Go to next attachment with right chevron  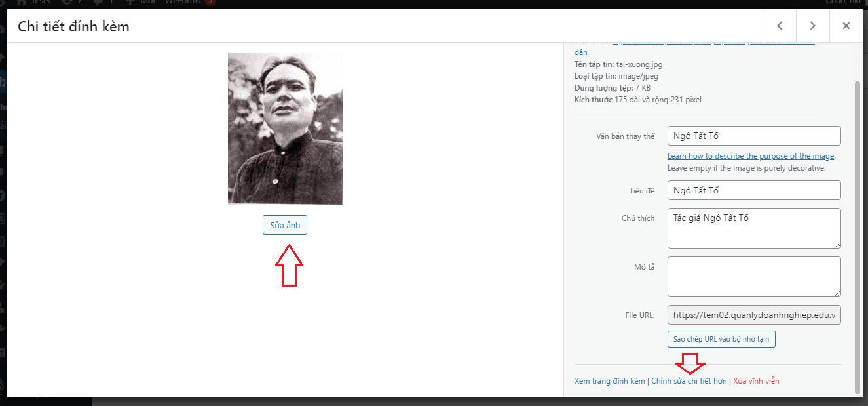(x=812, y=26)
